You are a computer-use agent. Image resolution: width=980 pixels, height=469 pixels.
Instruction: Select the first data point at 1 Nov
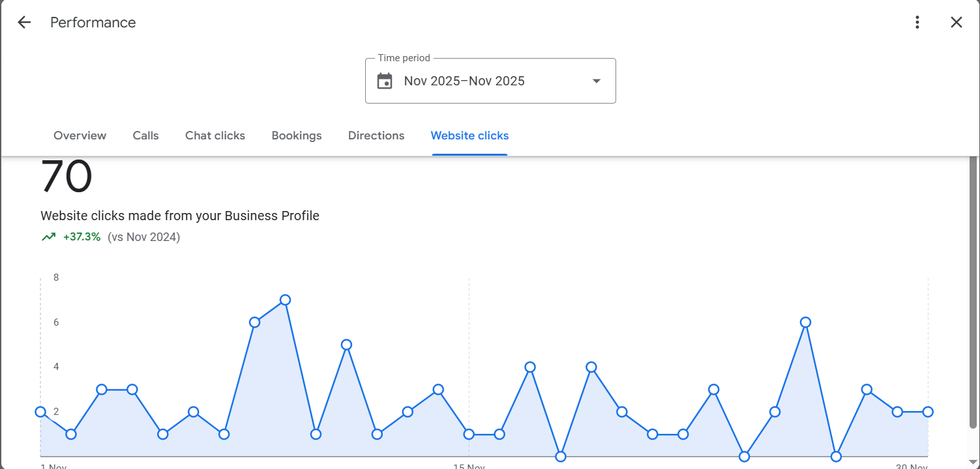click(40, 412)
